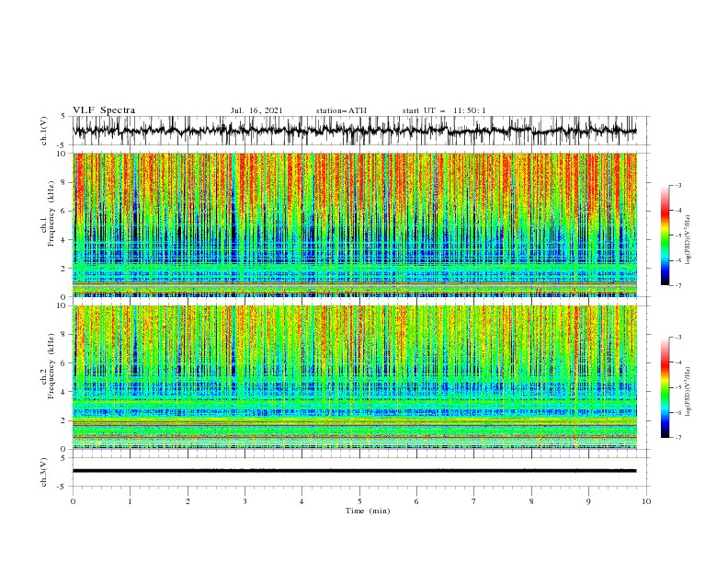This screenshot has width=728, height=563.
Task: Click inside the ch.2 spectrogram panel
Action: pos(355,377)
